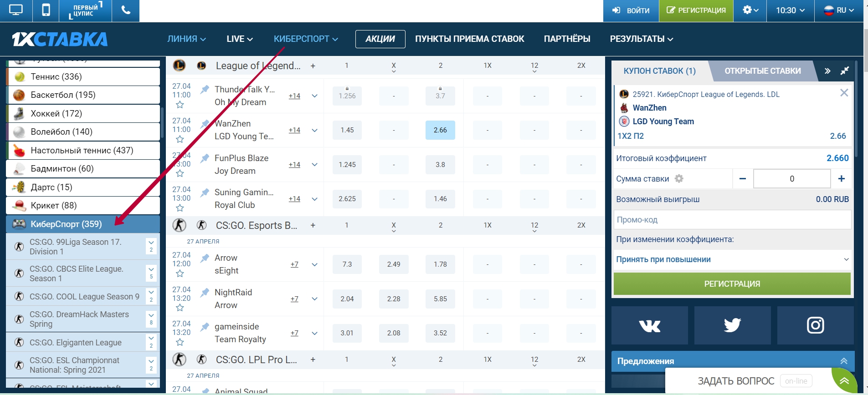
Task: Click the phone callback icon
Action: [126, 10]
